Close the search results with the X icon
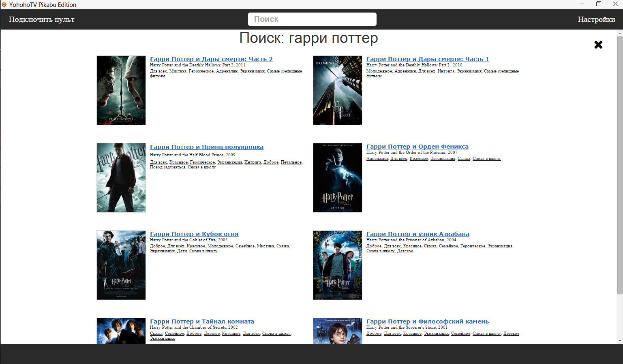623x364 pixels. coord(598,45)
